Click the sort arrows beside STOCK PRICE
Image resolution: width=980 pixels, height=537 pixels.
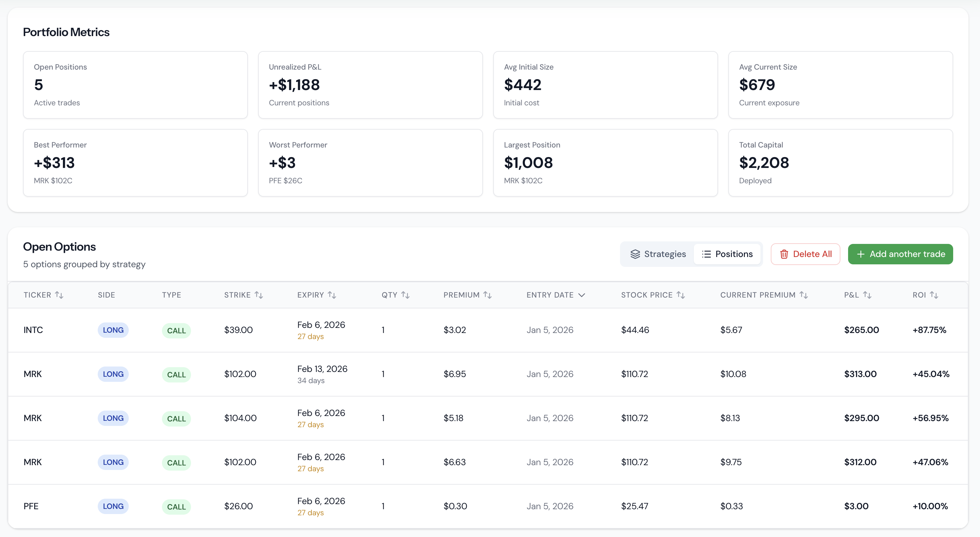pyautogui.click(x=681, y=294)
